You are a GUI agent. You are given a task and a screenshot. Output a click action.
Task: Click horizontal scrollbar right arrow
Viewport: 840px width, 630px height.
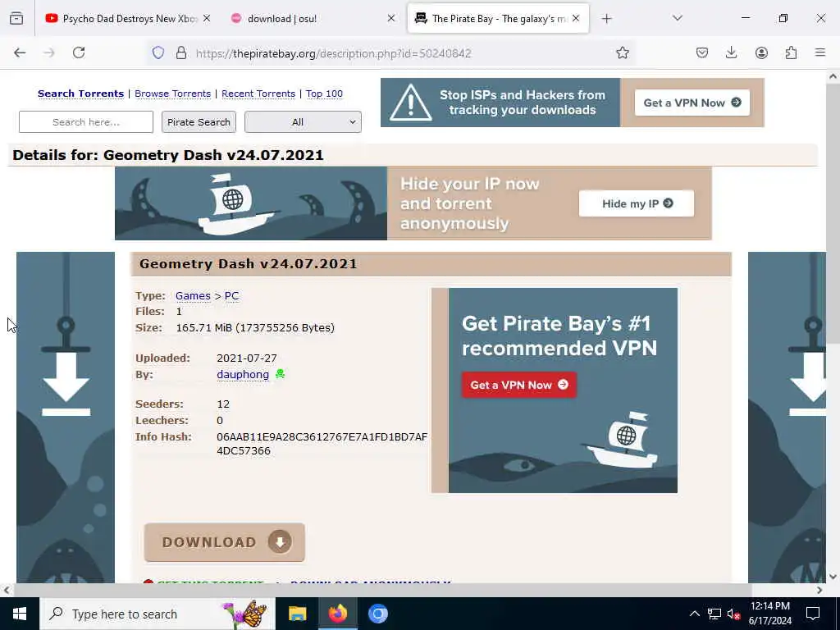819,590
